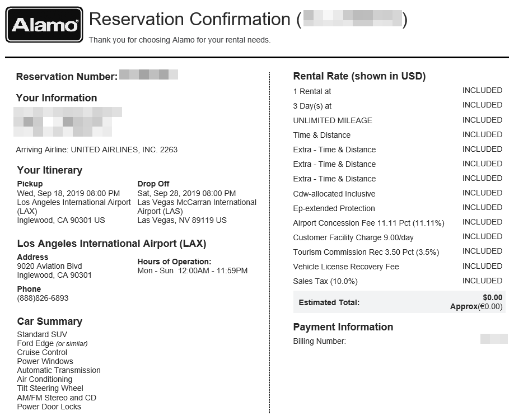Click the Billing Number label

click(x=319, y=341)
